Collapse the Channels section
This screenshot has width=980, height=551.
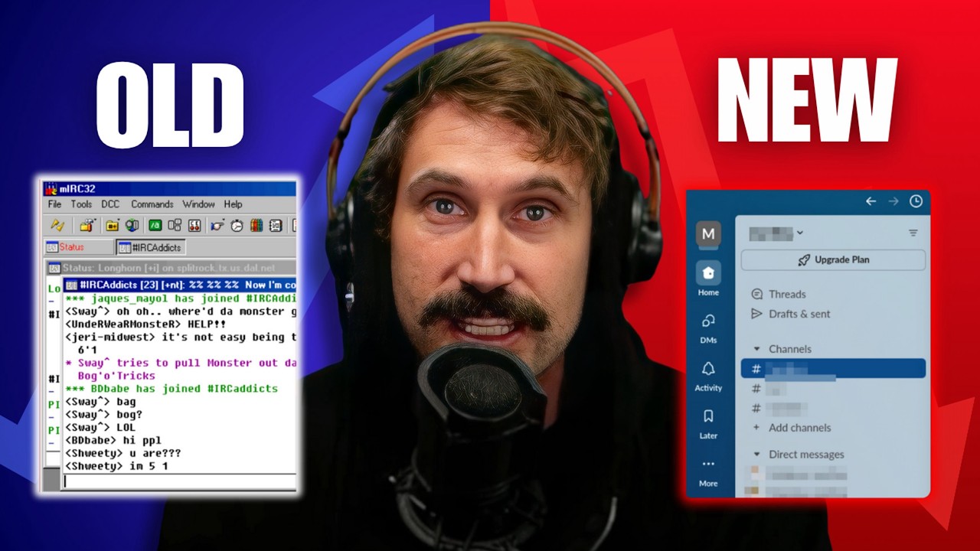point(757,349)
